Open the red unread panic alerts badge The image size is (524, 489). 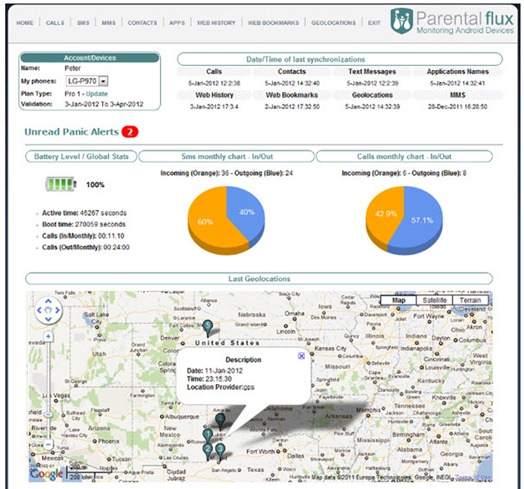pos(130,132)
